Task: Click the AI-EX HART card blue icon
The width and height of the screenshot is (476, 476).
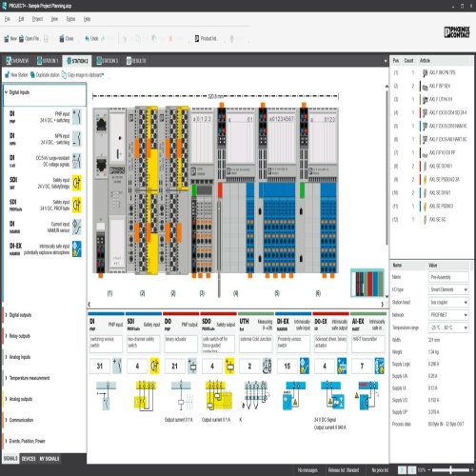Action: click(379, 366)
